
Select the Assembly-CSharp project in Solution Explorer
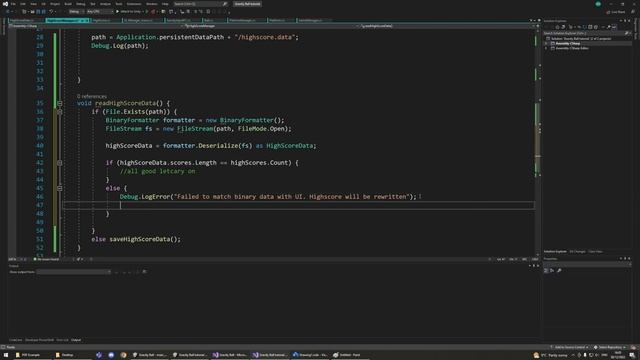[x=568, y=43]
